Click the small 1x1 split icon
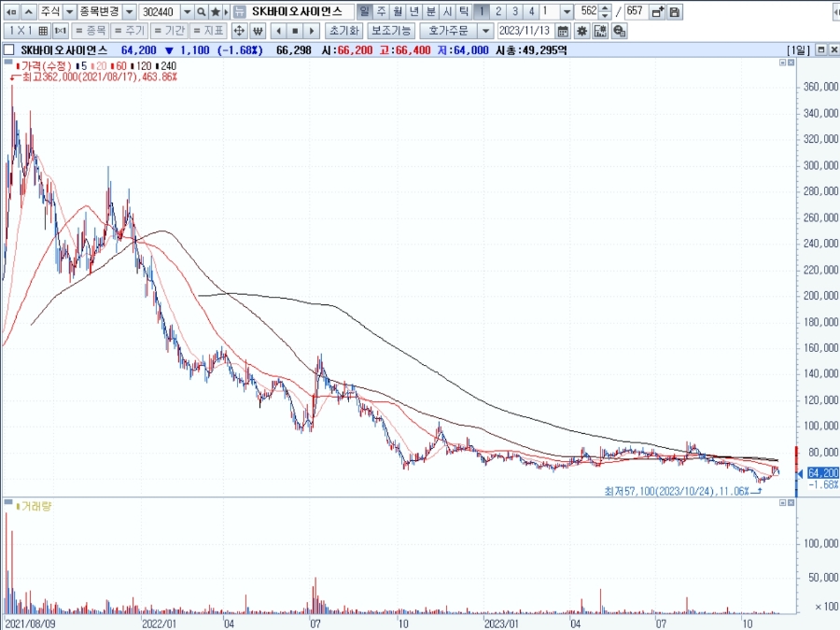The width and height of the screenshot is (840, 630). tap(61, 31)
